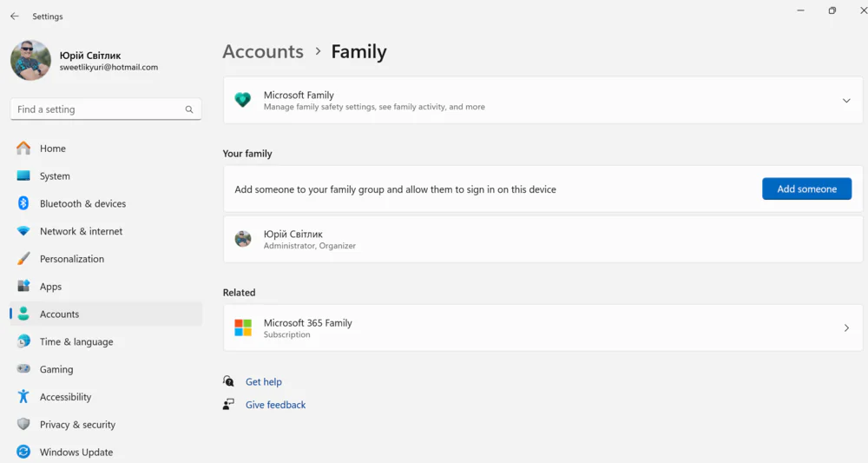Screen dimensions: 868x463
Task: Restore down the Settings window
Action: [832, 10]
